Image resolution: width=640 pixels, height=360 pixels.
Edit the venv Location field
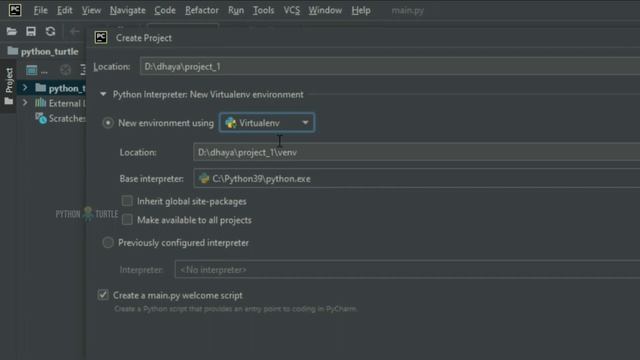click(x=417, y=152)
